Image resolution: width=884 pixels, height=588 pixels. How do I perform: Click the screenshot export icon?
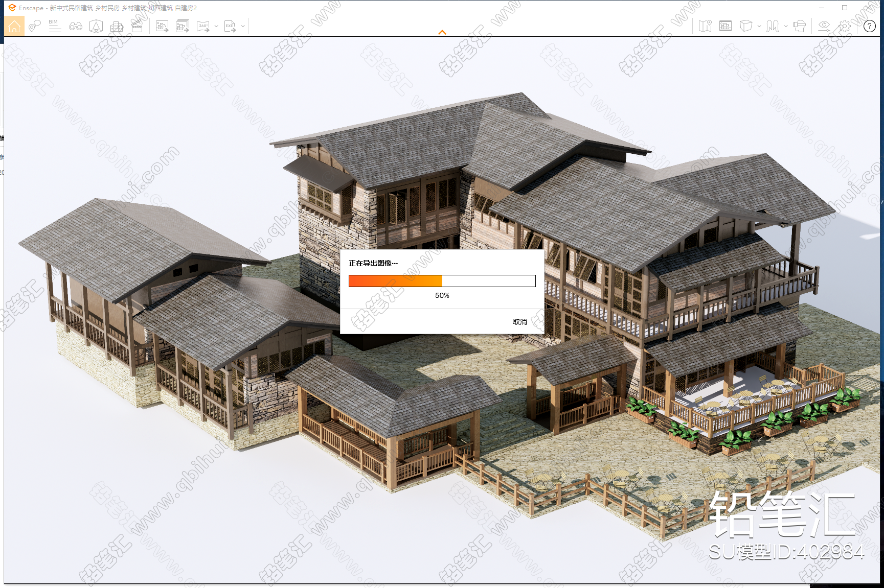[x=162, y=26]
